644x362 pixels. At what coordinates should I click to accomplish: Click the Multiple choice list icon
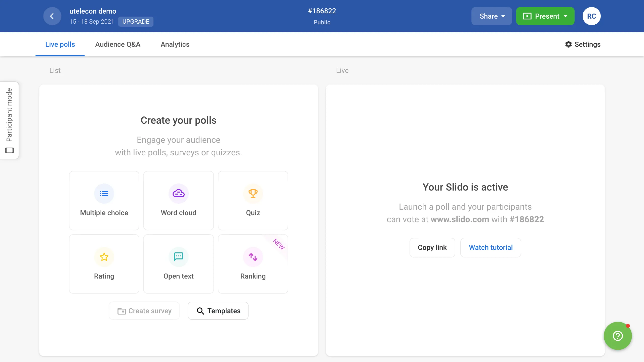pyautogui.click(x=104, y=194)
